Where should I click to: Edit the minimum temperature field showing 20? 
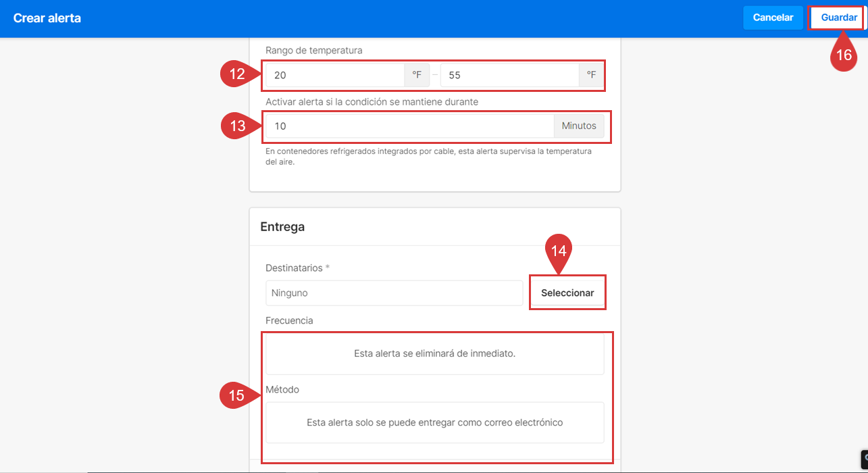click(x=335, y=75)
